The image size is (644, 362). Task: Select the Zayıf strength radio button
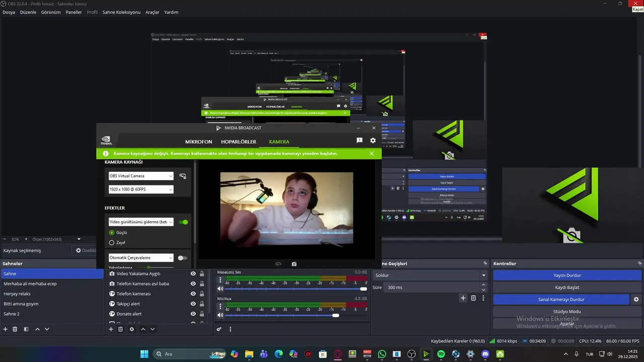(x=112, y=242)
